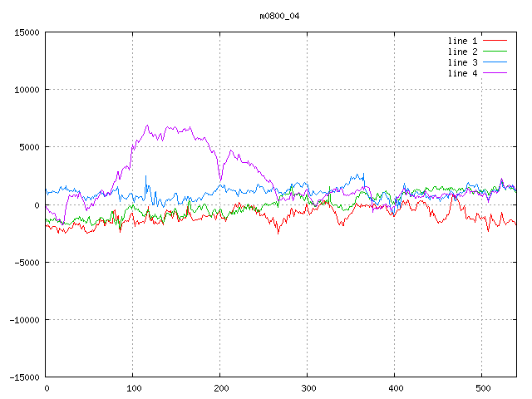The image size is (532, 399).
Task: Select the "line 2" legend label
Action: click(x=463, y=52)
